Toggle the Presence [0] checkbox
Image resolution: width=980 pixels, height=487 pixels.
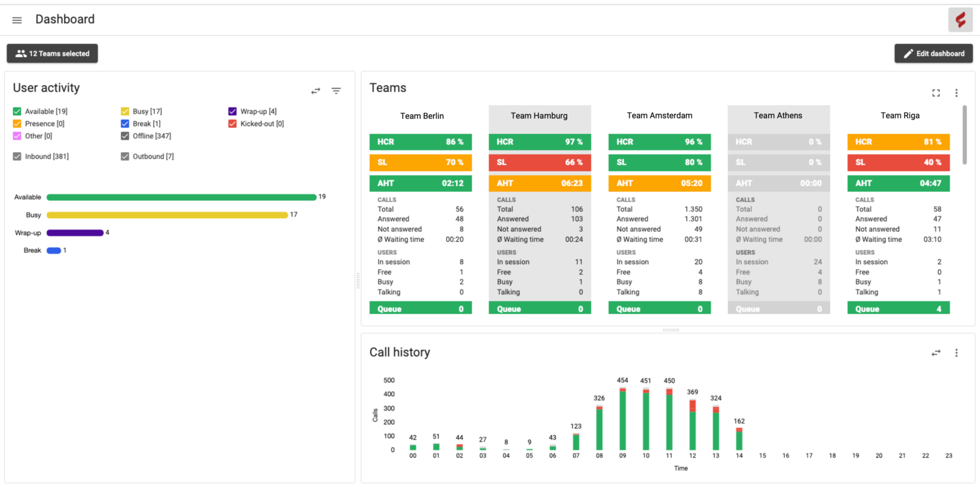[17, 124]
